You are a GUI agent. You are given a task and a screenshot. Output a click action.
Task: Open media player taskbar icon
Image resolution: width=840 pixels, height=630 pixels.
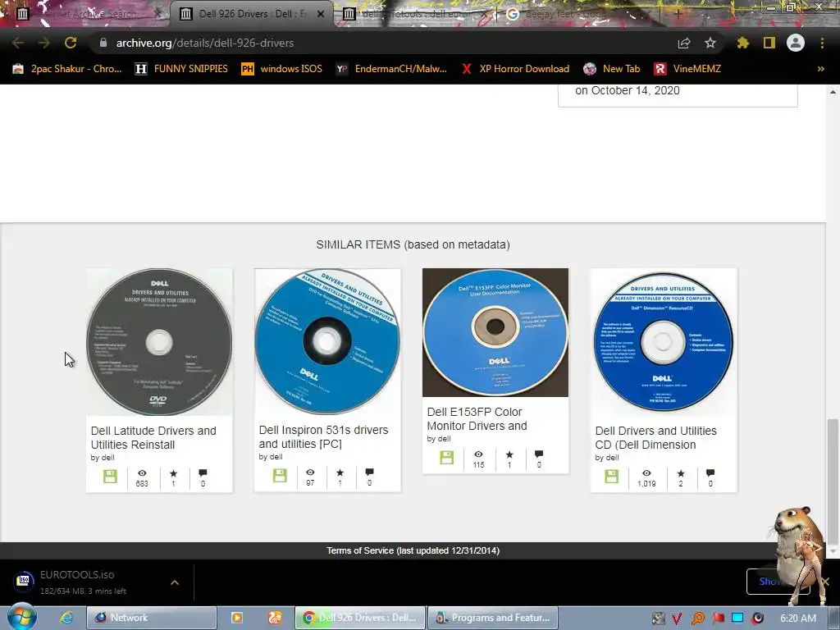click(237, 618)
